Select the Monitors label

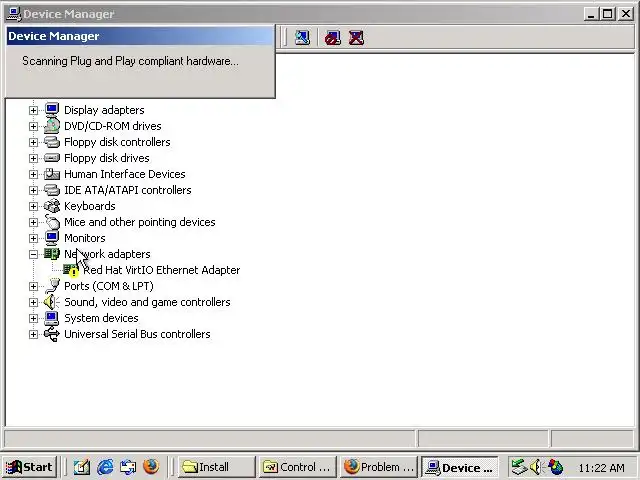85,238
